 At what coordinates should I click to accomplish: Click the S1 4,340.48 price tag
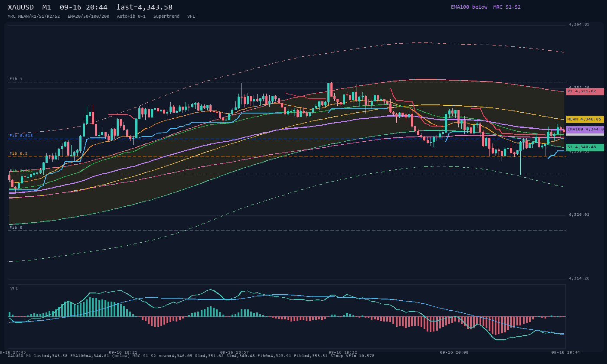pyautogui.click(x=585, y=147)
